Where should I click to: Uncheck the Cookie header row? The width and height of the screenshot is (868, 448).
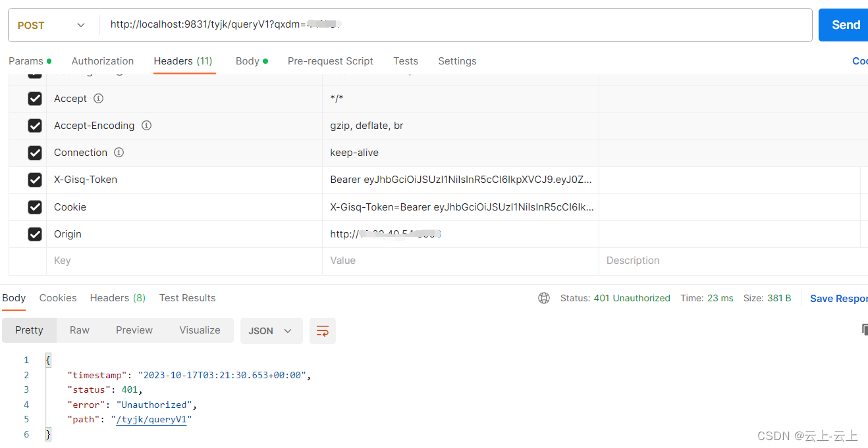35,207
